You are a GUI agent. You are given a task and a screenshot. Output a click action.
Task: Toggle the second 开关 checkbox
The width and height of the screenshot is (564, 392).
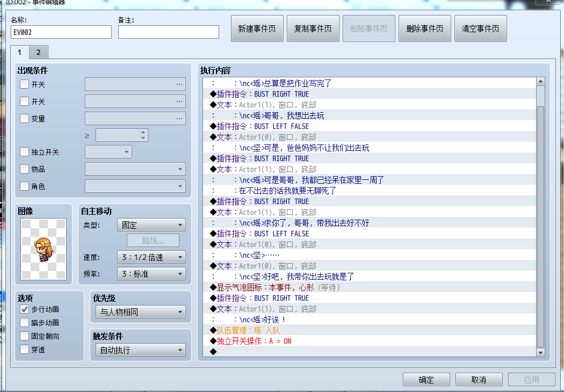click(25, 101)
